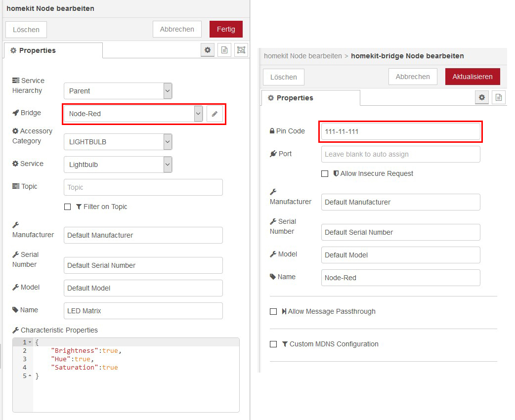Open appearance icon in homekit panel
The image size is (515, 420).
(x=241, y=50)
